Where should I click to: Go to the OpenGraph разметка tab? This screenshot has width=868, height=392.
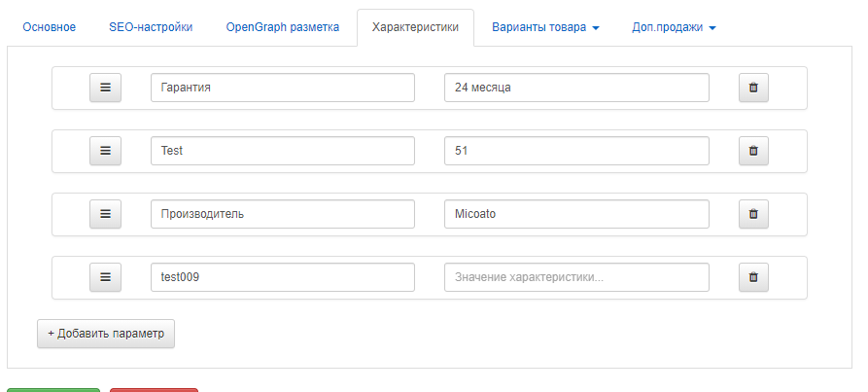coord(282,27)
